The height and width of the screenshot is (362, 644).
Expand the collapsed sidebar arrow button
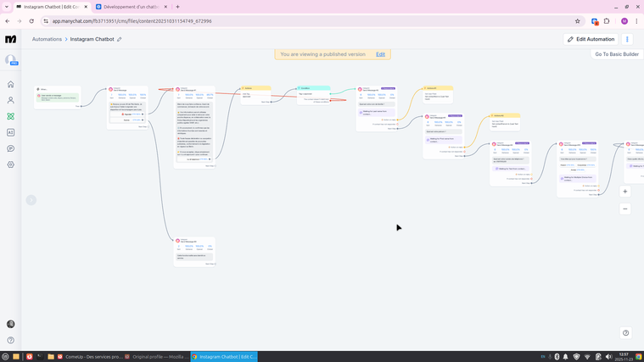[x=31, y=200]
